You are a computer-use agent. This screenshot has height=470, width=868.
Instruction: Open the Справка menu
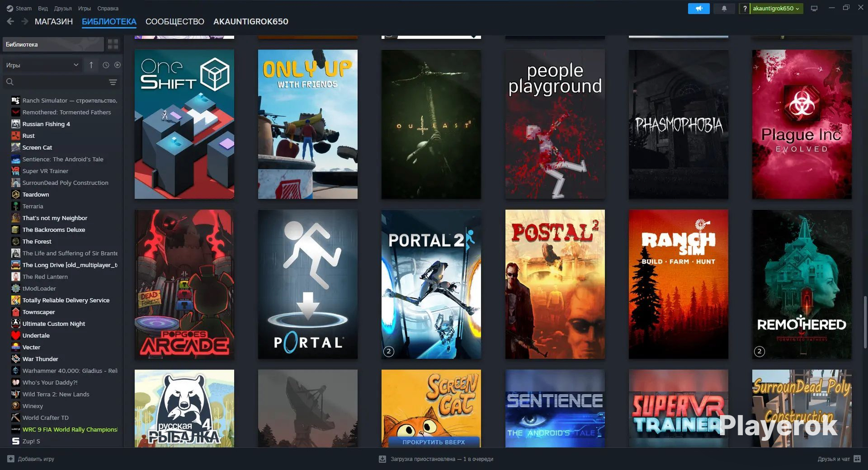pyautogui.click(x=108, y=8)
